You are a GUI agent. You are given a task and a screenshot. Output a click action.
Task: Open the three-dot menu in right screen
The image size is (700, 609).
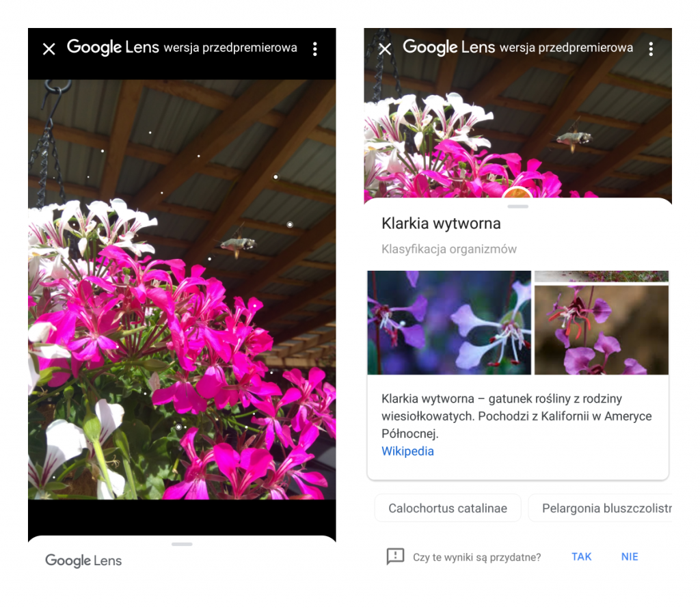(x=651, y=49)
